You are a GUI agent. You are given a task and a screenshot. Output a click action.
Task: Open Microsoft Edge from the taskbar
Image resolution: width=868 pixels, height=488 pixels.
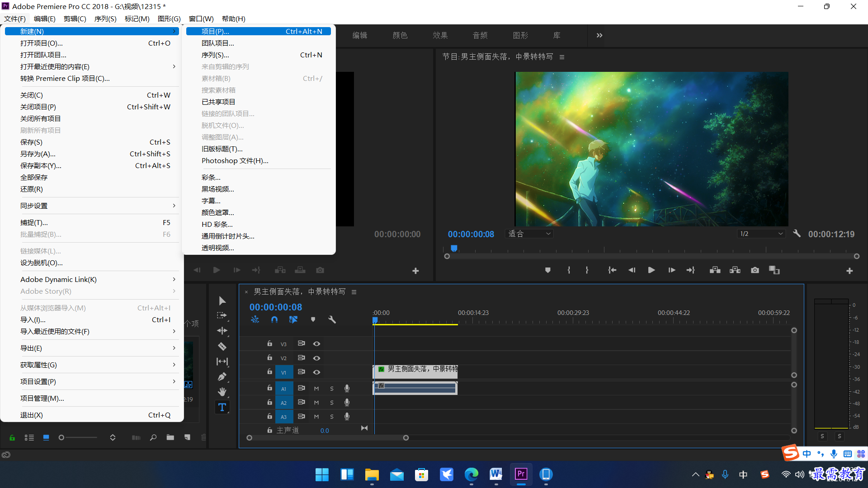[471, 474]
